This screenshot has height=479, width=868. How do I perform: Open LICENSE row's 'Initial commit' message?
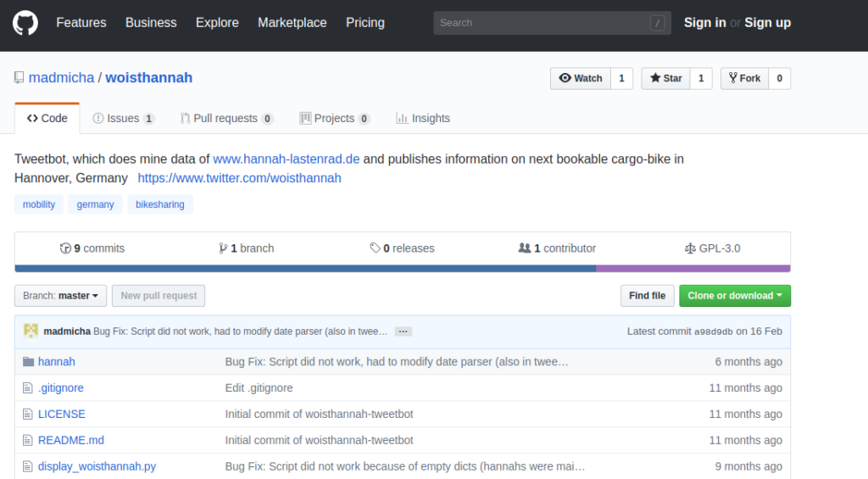[319, 414]
